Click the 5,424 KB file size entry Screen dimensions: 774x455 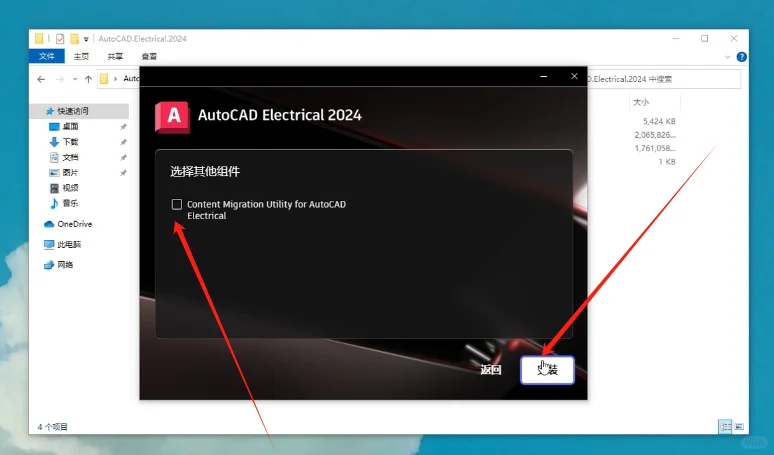click(659, 121)
